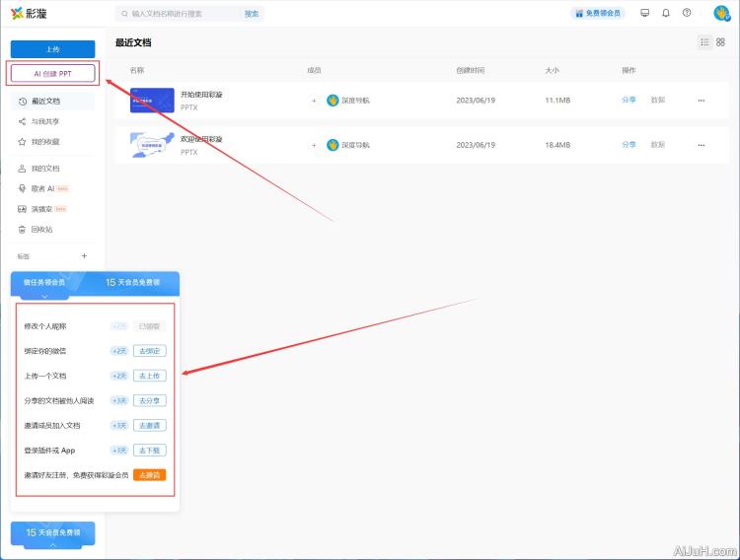Expand the bottom 15天会员免费领 banner
Viewport: 740px width, 560px height.
52,533
